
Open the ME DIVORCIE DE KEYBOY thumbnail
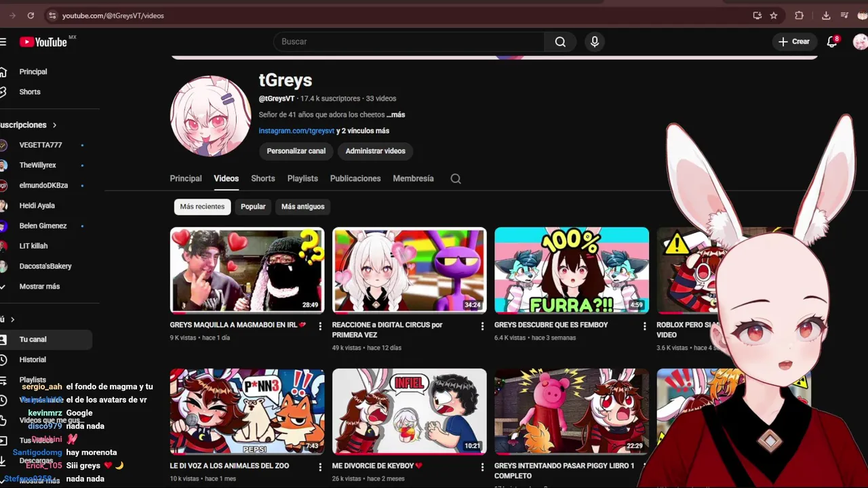[x=409, y=411]
